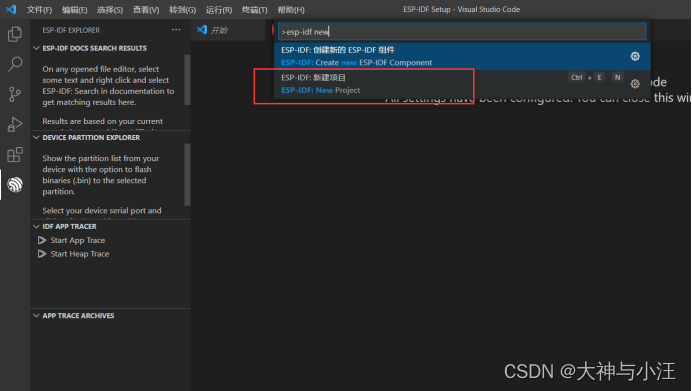Click text 'On any opened file editor, select'
Viewport: 692px width, 391px height.
coord(101,69)
